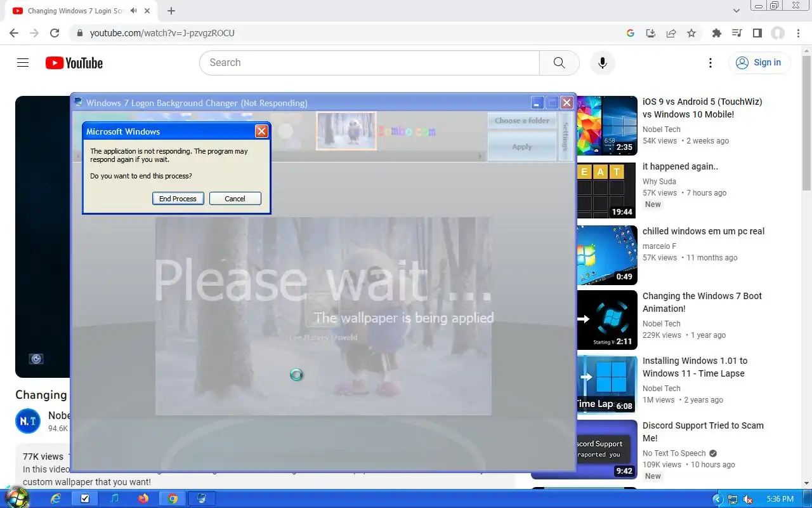Switch to Logon Background Changer taskbar item

(202, 498)
